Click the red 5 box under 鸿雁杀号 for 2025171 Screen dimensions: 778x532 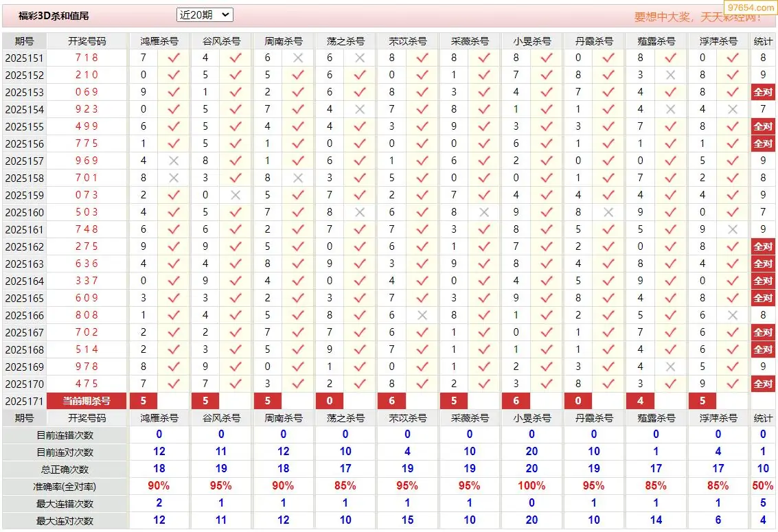pos(144,401)
